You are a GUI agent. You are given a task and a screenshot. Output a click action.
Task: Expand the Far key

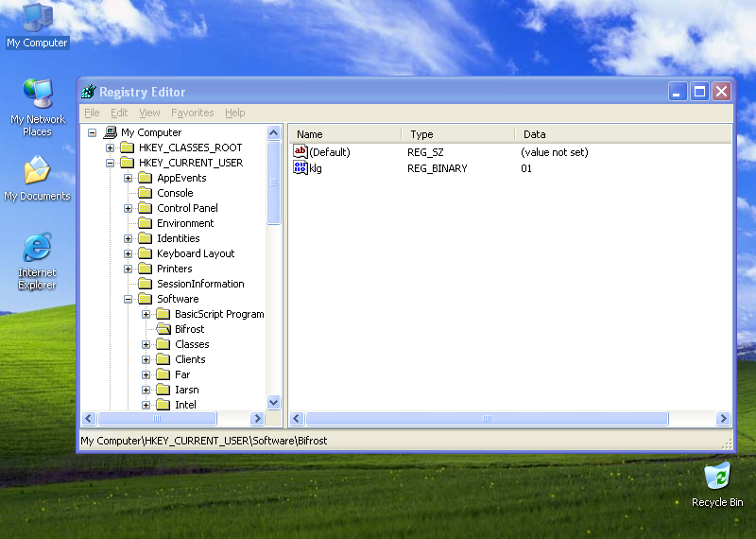pos(146,374)
